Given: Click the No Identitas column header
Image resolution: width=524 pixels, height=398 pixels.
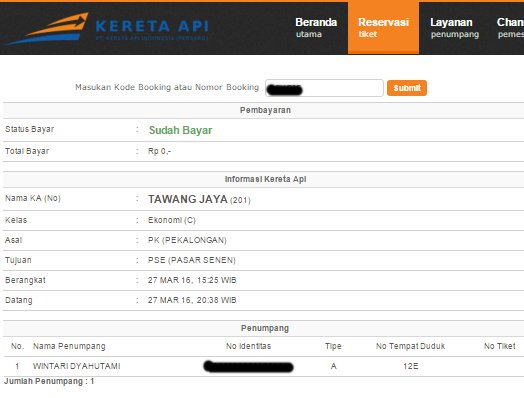Looking at the screenshot, I should click(x=248, y=346).
